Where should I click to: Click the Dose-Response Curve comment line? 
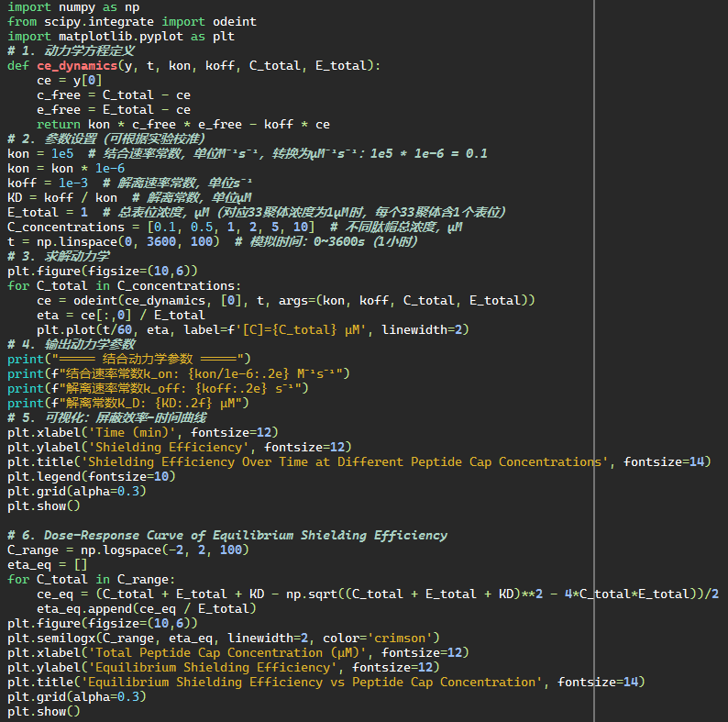click(227, 536)
